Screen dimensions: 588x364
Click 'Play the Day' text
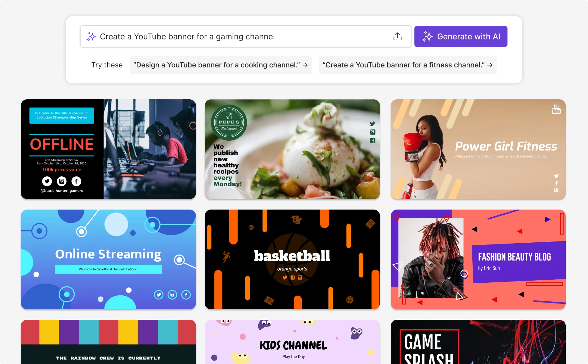pyautogui.click(x=294, y=356)
